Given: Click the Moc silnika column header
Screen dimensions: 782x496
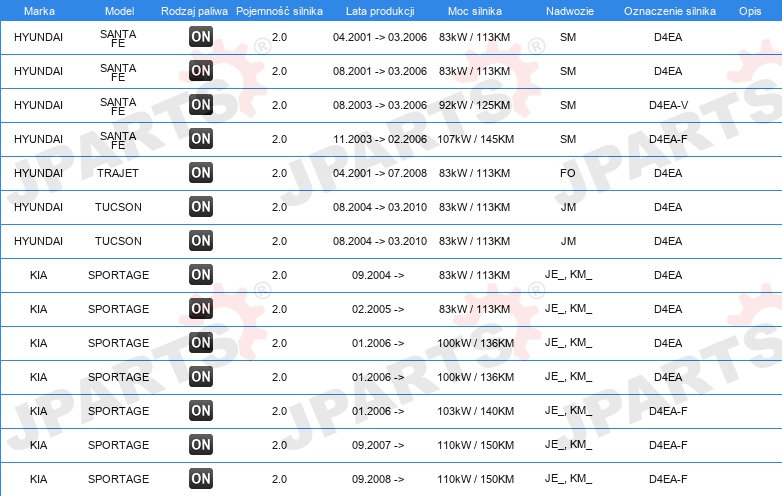Looking at the screenshot, I should pyautogui.click(x=475, y=11).
